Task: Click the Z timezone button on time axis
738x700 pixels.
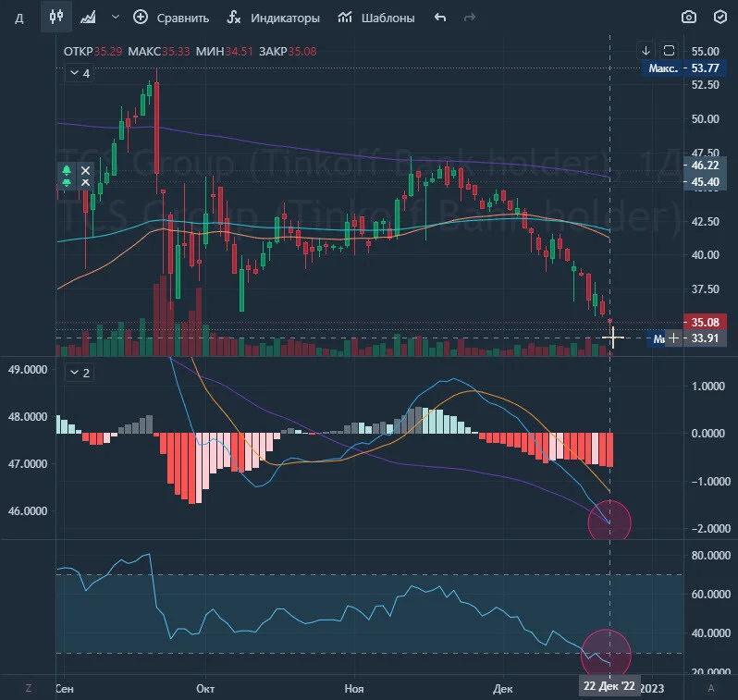Action: (29, 688)
